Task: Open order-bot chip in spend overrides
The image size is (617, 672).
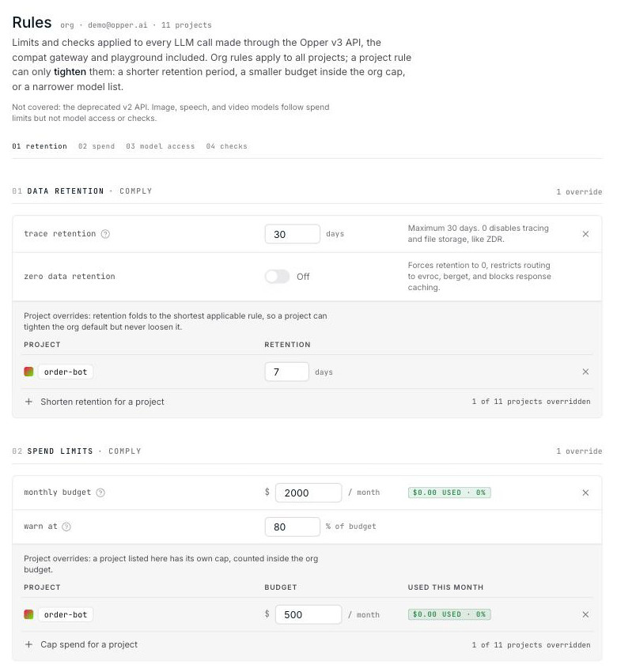Action: pyautogui.click(x=66, y=614)
